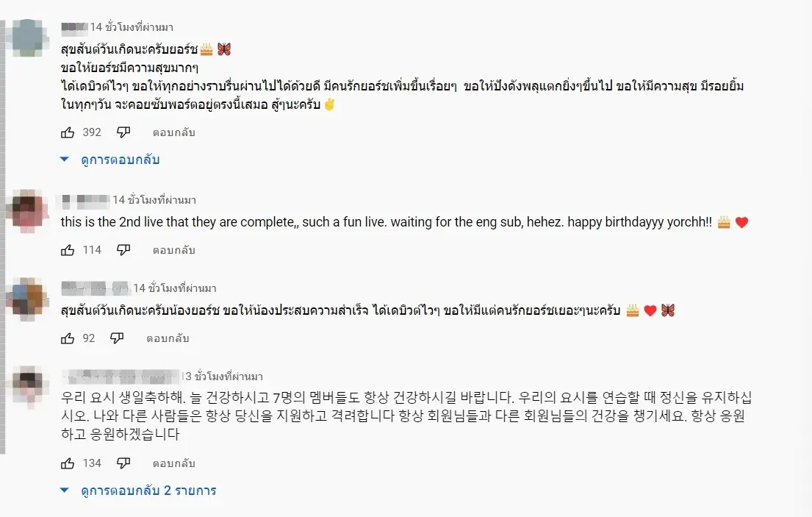Reply to the comment with 392 likes

[173, 132]
